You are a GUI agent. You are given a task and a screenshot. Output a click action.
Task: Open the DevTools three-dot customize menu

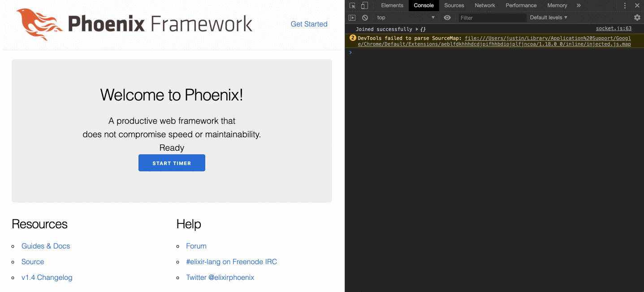[625, 5]
